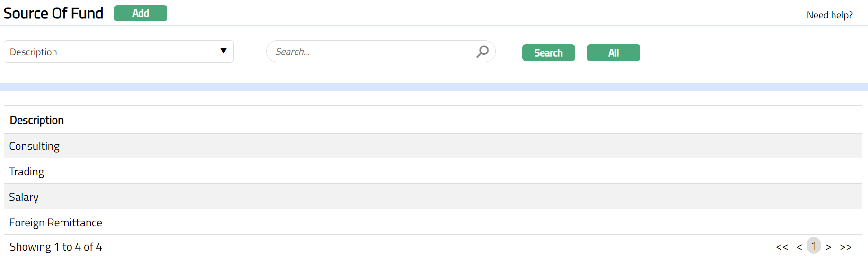The image size is (868, 260).
Task: Click the Source Of Fund page title
Action: coord(53,13)
